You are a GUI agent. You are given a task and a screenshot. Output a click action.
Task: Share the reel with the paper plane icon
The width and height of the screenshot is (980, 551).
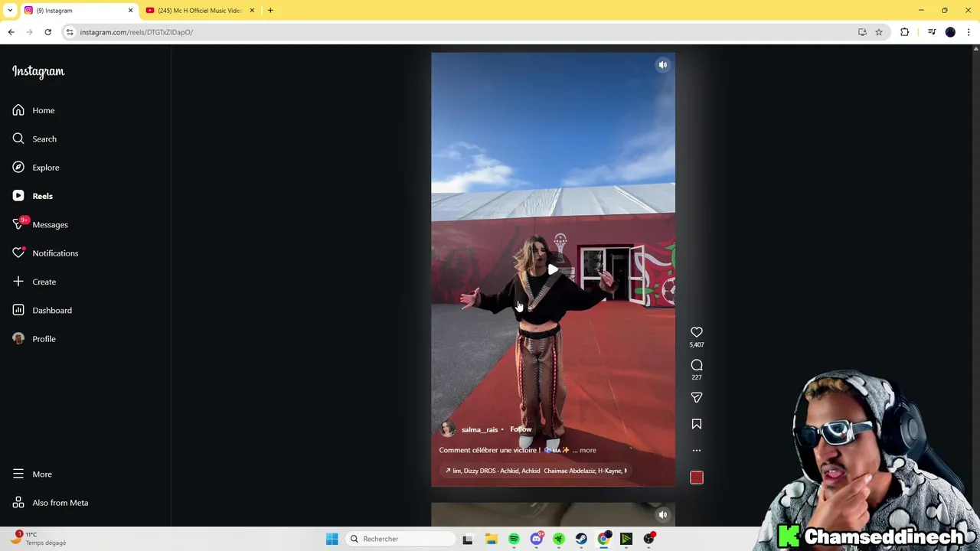point(697,398)
